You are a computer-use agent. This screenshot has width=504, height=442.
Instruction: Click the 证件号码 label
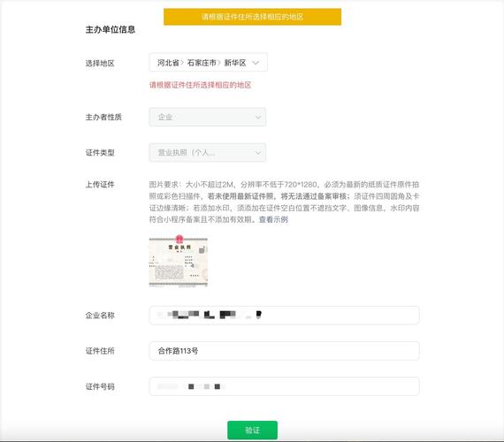100,386
